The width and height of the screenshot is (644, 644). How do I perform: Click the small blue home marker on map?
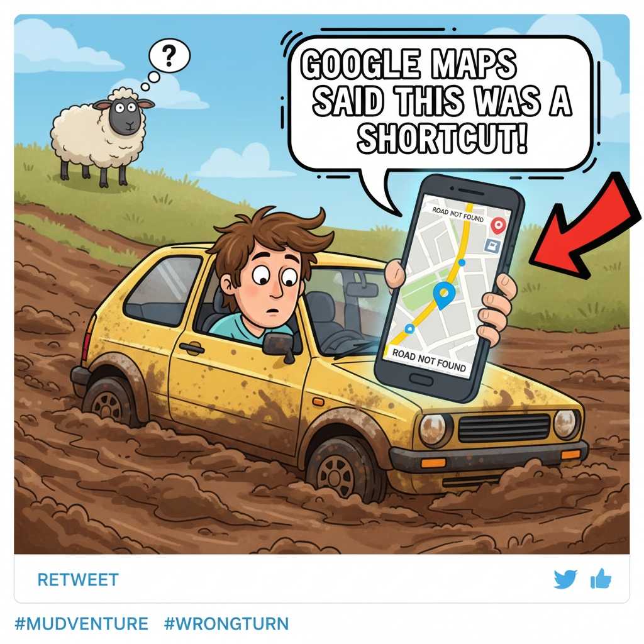click(409, 328)
